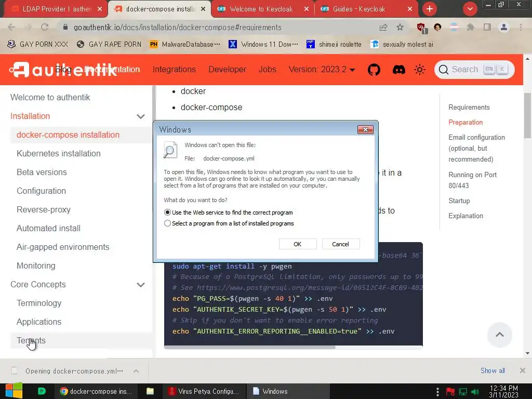
Task: Click the address bar URL
Action: pyautogui.click(x=178, y=28)
